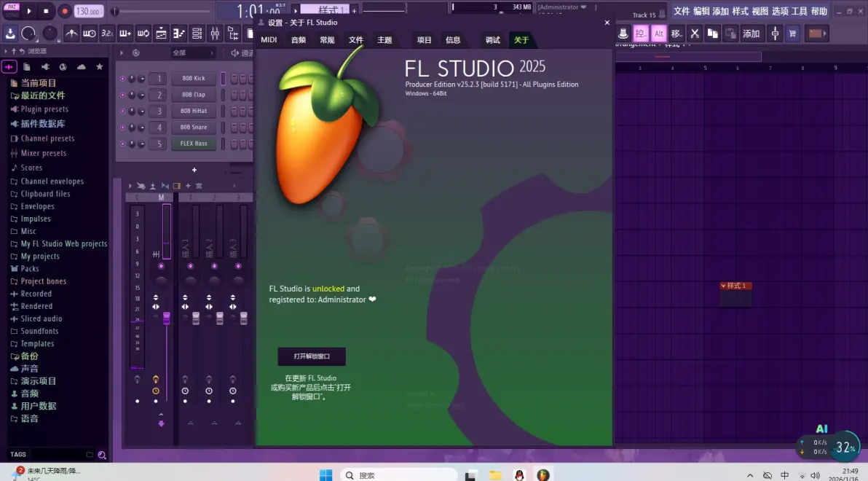The image size is (868, 481).
Task: Toggle the green activity light for 808 Kick
Action: coord(123,78)
